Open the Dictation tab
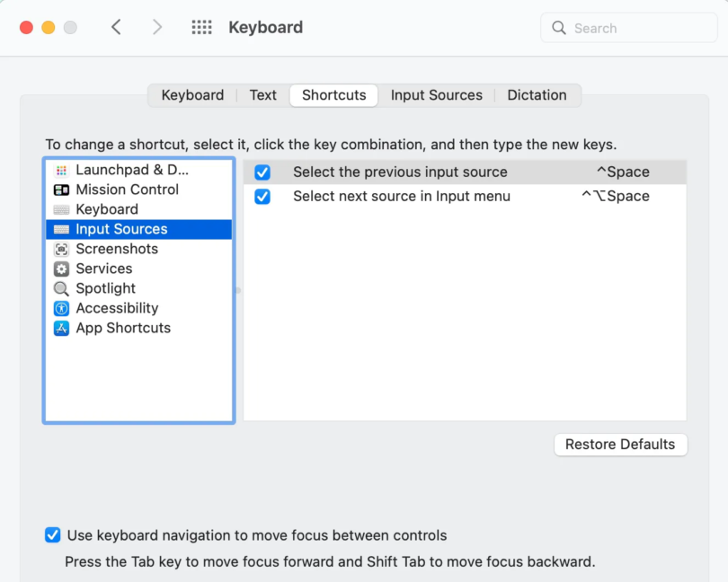This screenshot has height=582, width=728. click(537, 94)
